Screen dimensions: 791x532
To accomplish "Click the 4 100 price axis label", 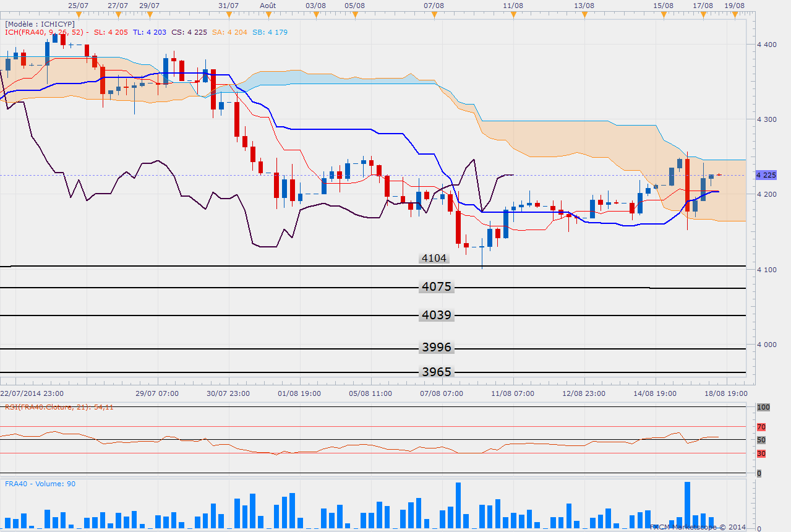I will (x=766, y=270).
